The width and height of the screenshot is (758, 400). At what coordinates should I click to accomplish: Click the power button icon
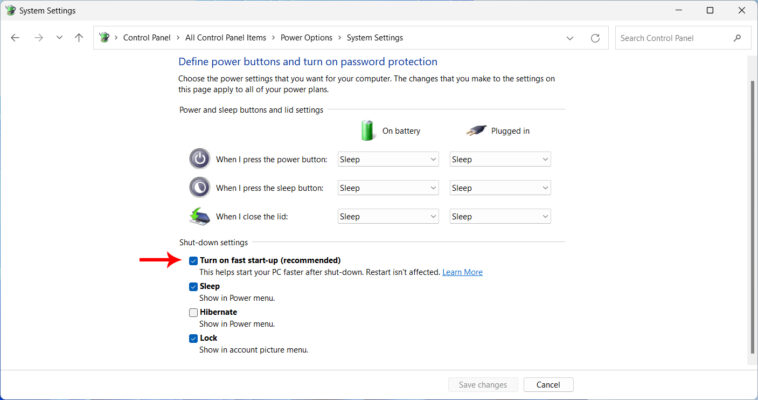click(x=199, y=159)
